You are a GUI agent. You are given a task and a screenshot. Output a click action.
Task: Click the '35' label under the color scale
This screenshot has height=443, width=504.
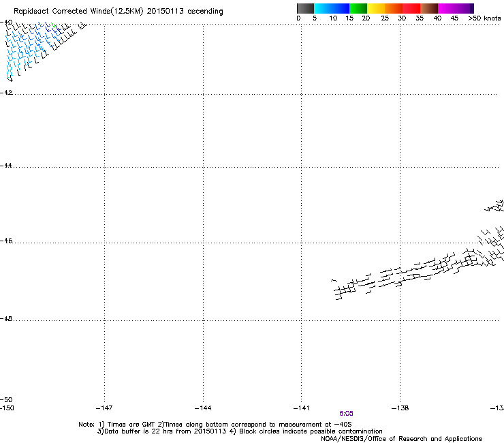pos(420,18)
